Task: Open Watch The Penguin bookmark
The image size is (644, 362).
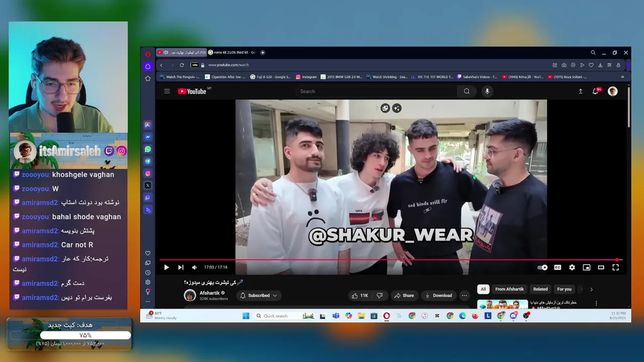Action: click(179, 77)
